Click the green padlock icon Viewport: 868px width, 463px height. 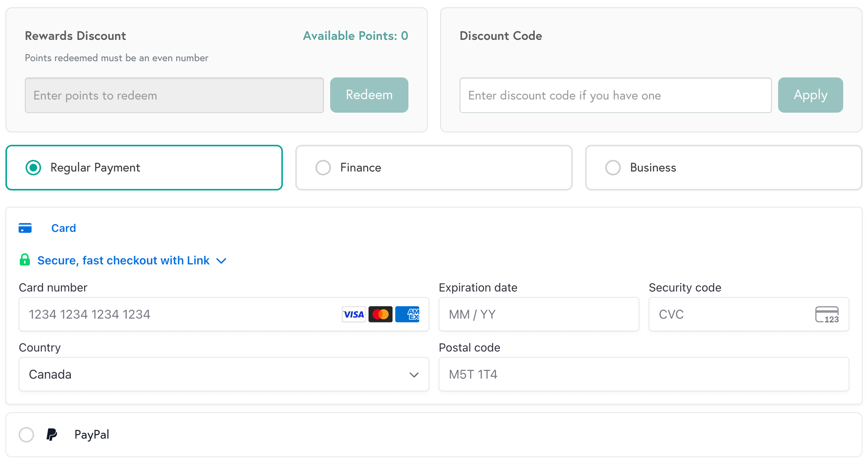pos(25,260)
